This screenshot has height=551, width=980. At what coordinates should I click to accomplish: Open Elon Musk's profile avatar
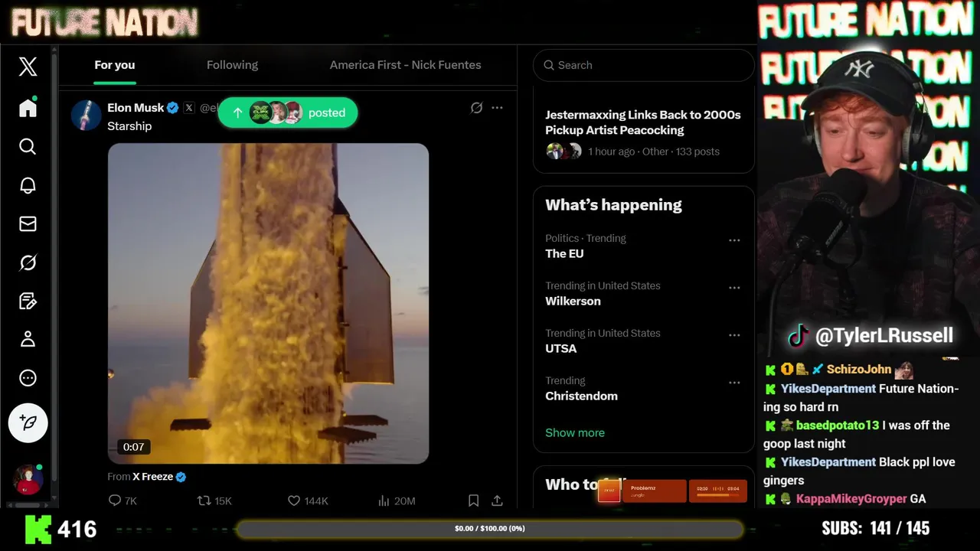click(x=86, y=116)
